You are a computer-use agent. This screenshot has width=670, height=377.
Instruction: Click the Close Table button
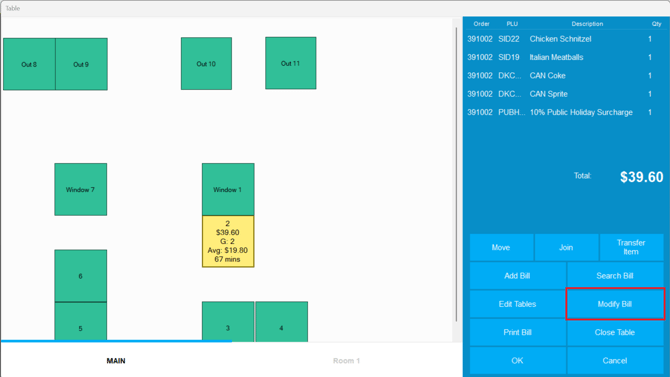tap(615, 332)
